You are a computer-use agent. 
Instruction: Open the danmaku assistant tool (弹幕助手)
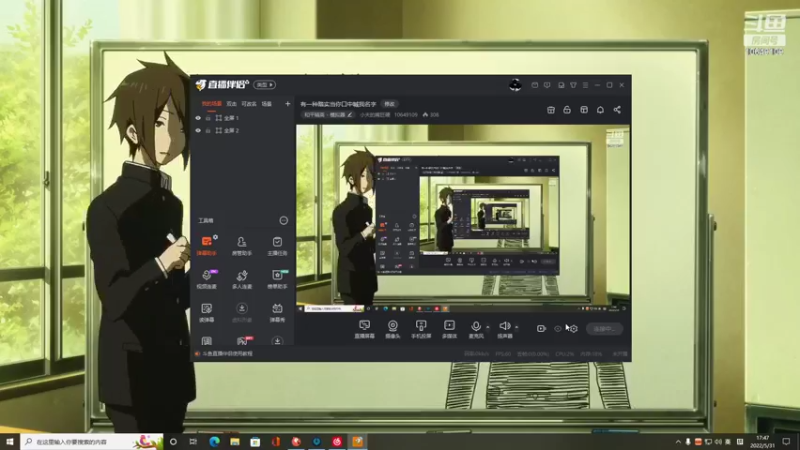pyautogui.click(x=207, y=245)
